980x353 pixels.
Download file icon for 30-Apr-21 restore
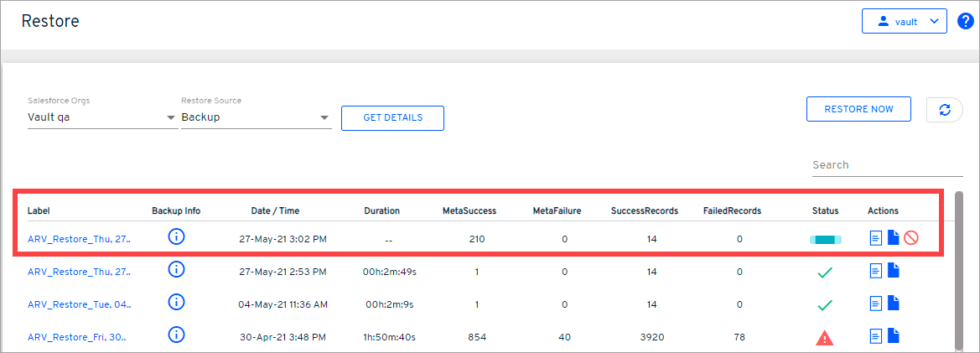(894, 335)
